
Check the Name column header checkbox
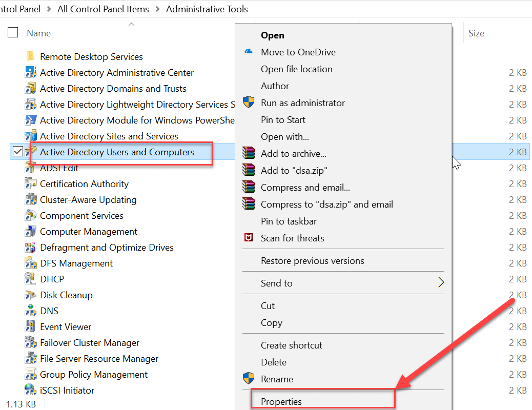tap(13, 32)
